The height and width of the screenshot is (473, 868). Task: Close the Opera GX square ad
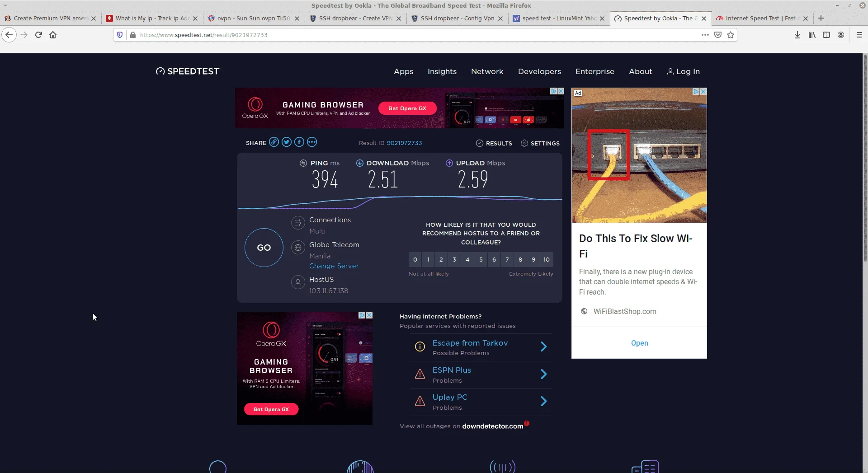[x=369, y=315]
